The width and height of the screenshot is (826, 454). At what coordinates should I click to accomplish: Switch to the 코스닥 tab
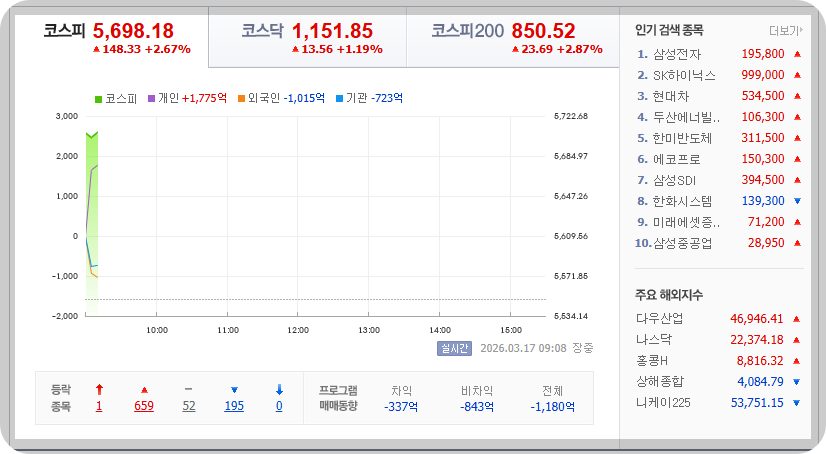click(x=307, y=38)
